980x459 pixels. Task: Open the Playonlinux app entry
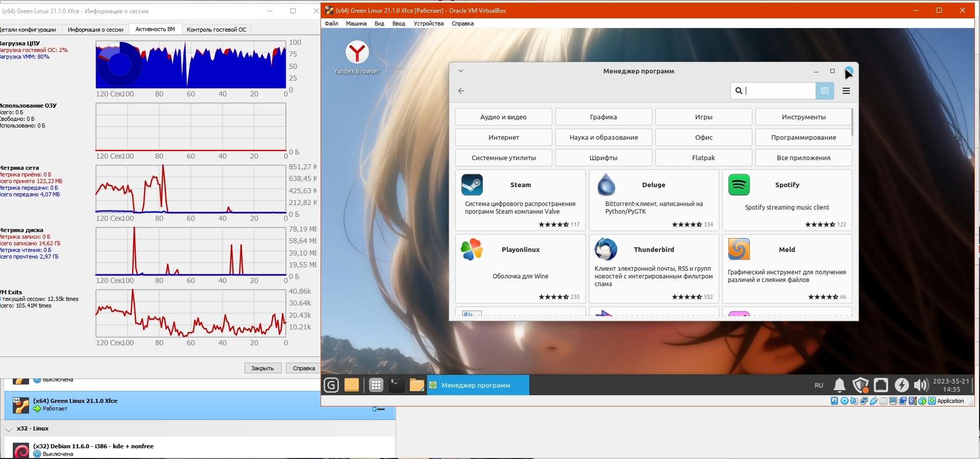(521, 268)
